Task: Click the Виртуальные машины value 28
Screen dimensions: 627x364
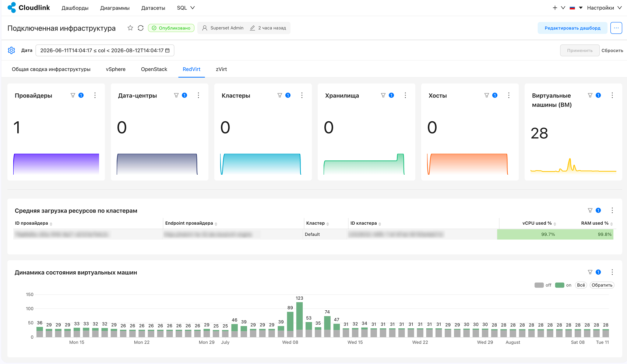Action: click(539, 133)
